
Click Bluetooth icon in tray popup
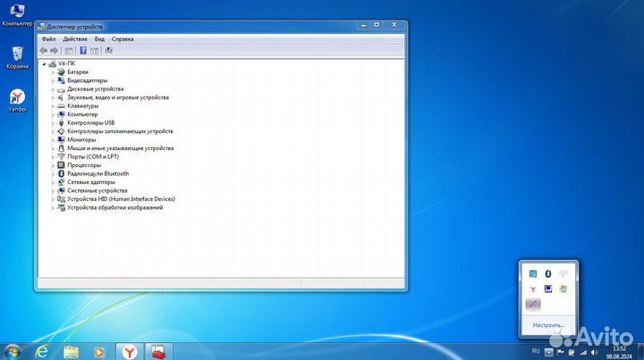point(548,273)
